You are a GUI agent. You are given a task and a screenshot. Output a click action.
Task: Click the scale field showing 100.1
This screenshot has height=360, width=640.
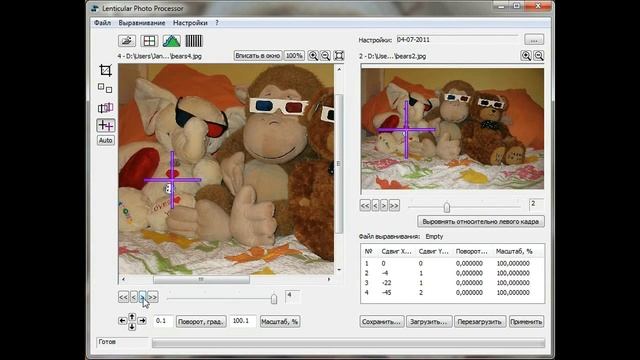[x=243, y=321]
